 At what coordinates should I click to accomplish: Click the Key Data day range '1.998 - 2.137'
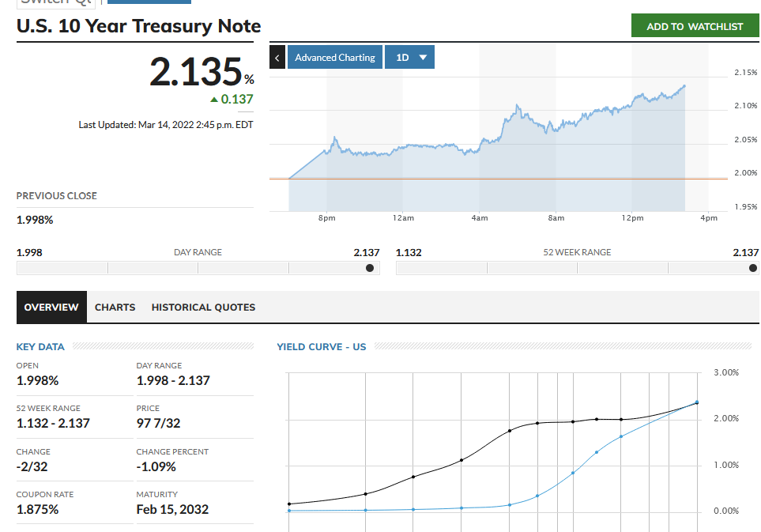pyautogui.click(x=173, y=380)
